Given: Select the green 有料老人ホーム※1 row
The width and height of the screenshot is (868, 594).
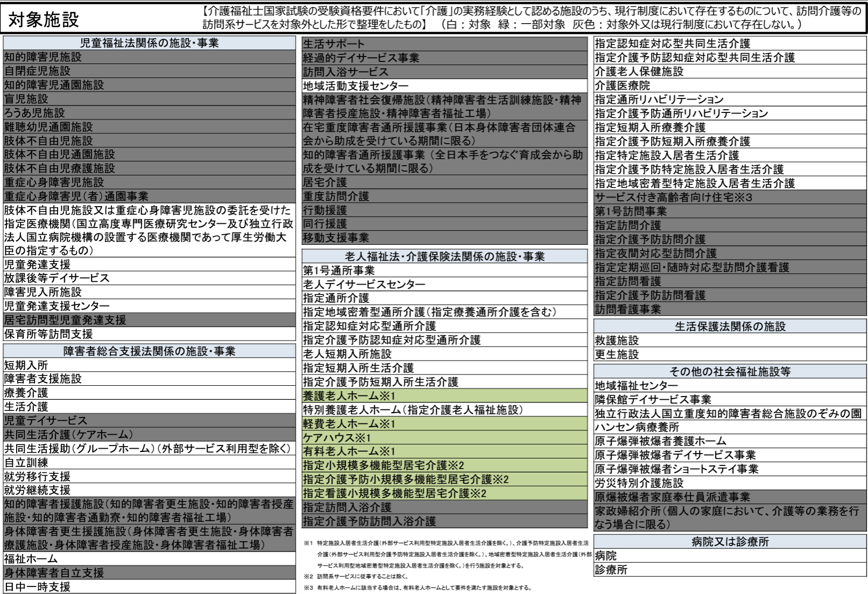Looking at the screenshot, I should pyautogui.click(x=444, y=451).
